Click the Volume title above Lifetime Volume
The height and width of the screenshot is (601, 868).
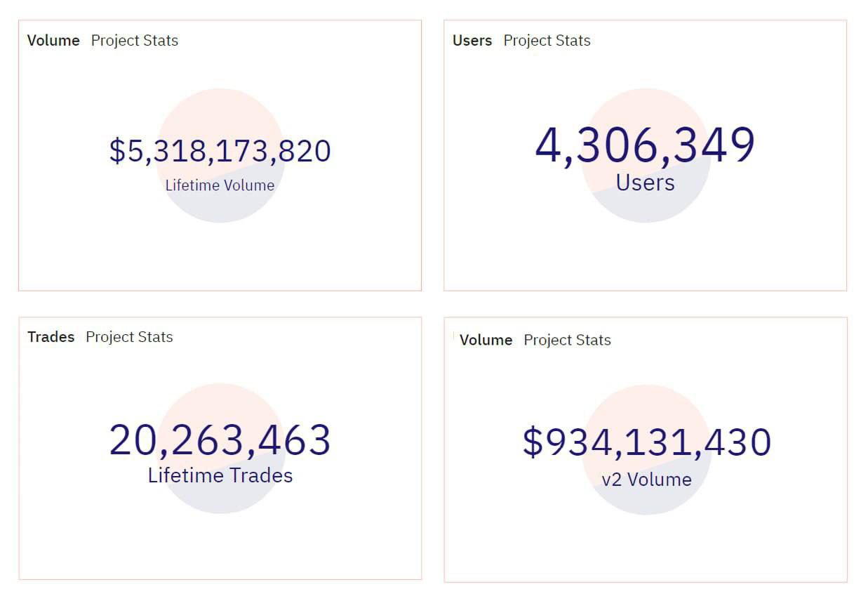pyautogui.click(x=53, y=41)
